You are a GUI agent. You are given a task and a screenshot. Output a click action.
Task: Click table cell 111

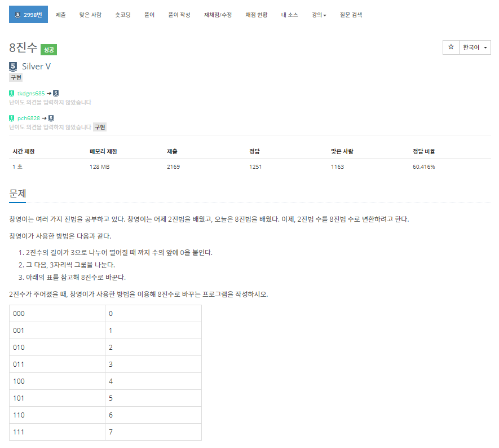tap(58, 432)
